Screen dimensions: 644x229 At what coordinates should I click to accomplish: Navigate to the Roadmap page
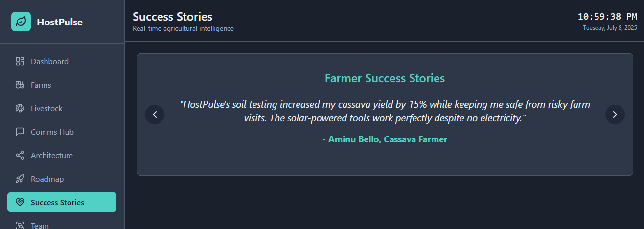(47, 179)
